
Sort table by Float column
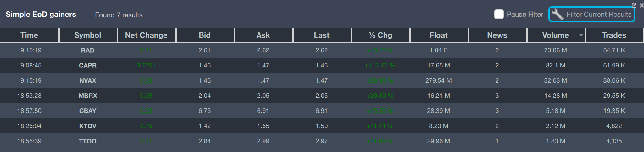click(x=439, y=35)
